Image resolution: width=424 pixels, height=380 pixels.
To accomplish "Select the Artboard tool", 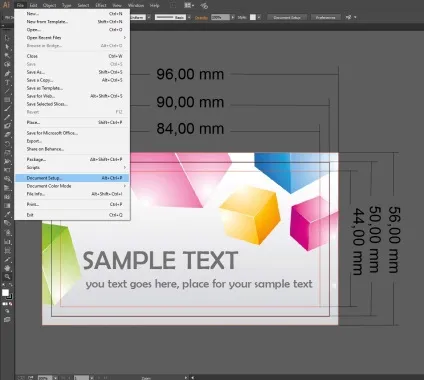I will coord(7,250).
